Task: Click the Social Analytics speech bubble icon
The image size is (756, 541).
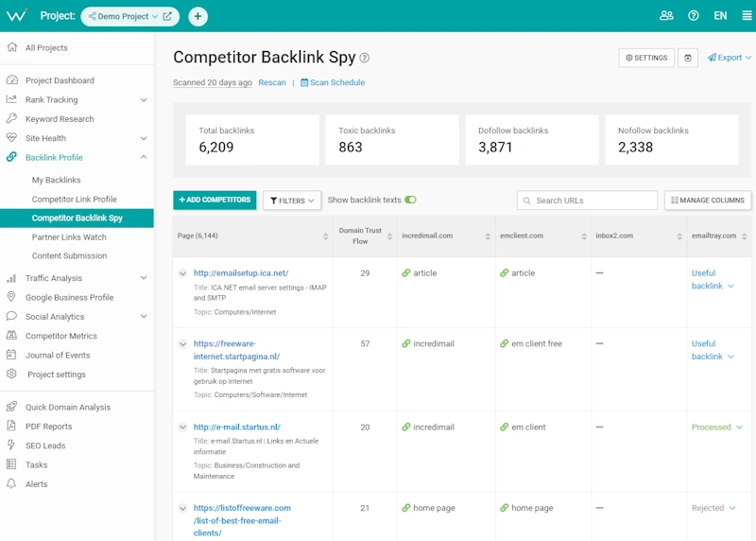Action: [11, 316]
